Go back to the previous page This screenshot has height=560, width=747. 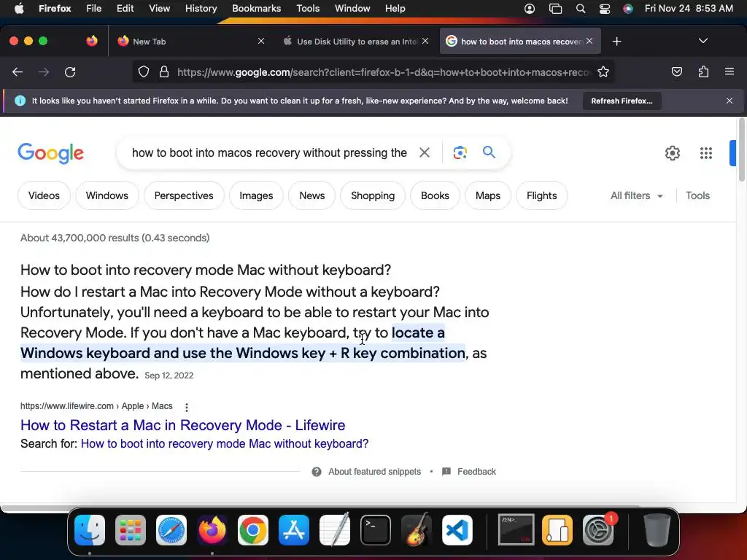pos(18,72)
